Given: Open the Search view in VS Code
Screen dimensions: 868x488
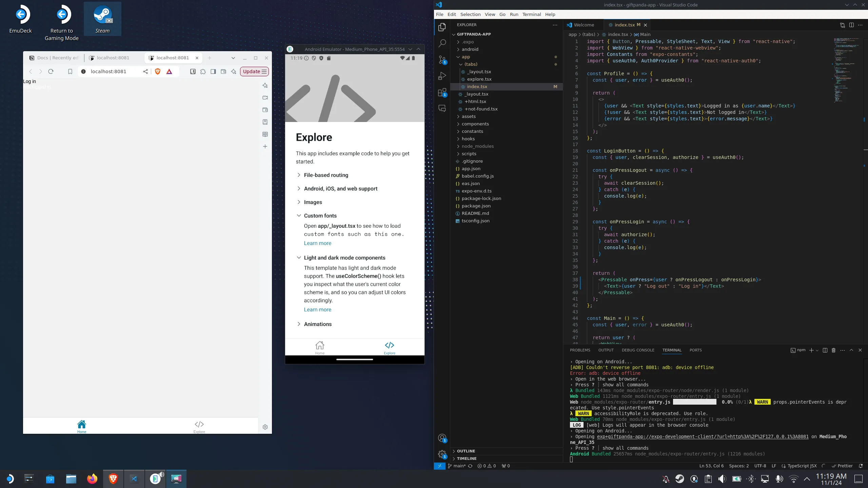Looking at the screenshot, I should [x=442, y=43].
